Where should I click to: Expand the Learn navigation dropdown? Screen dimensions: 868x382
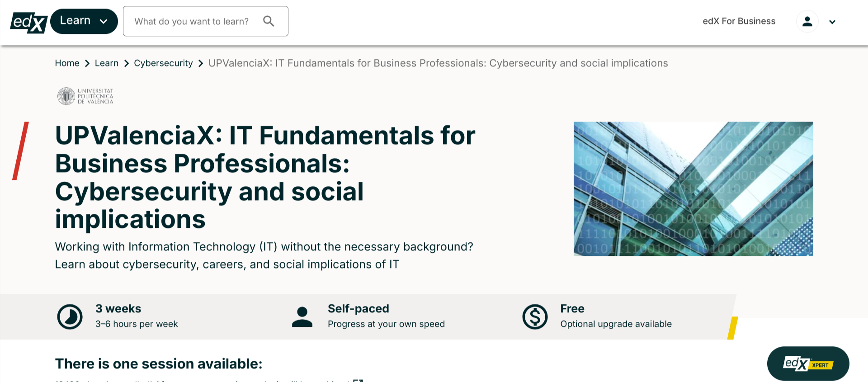pos(84,21)
